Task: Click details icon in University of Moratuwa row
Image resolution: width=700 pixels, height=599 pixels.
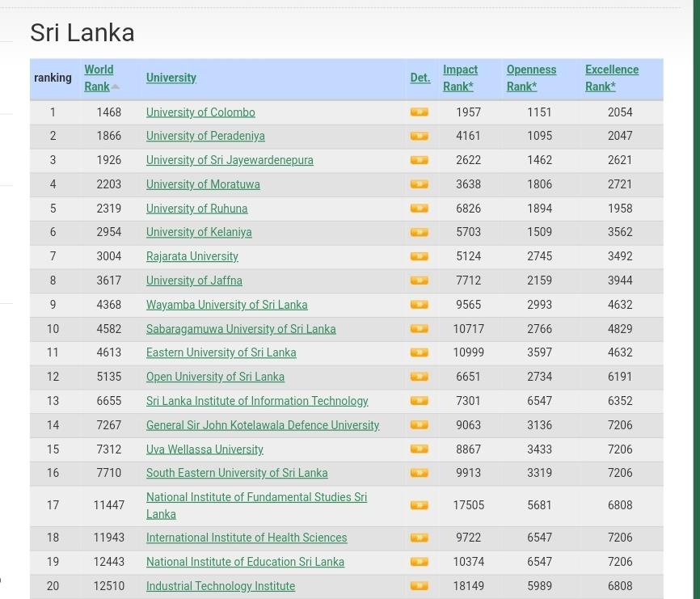Action: coord(419,184)
